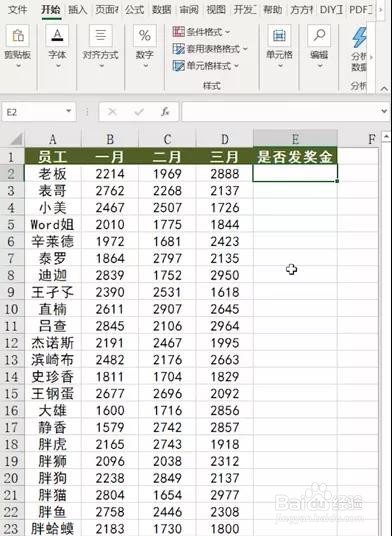Image resolution: width=392 pixels, height=536 pixels.
Task: Open the 编辑 editing group
Action: click(x=319, y=46)
